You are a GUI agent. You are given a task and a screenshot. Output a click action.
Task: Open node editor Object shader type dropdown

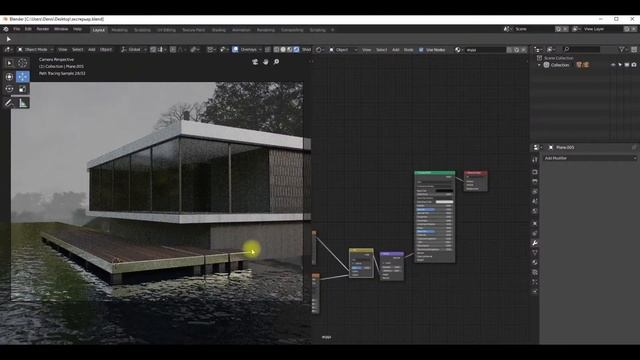click(x=343, y=50)
